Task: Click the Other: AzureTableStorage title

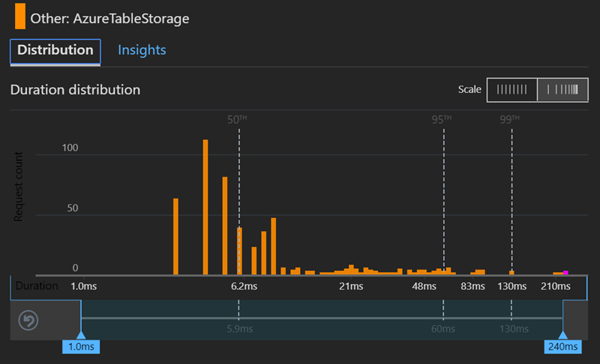Action: click(x=109, y=18)
